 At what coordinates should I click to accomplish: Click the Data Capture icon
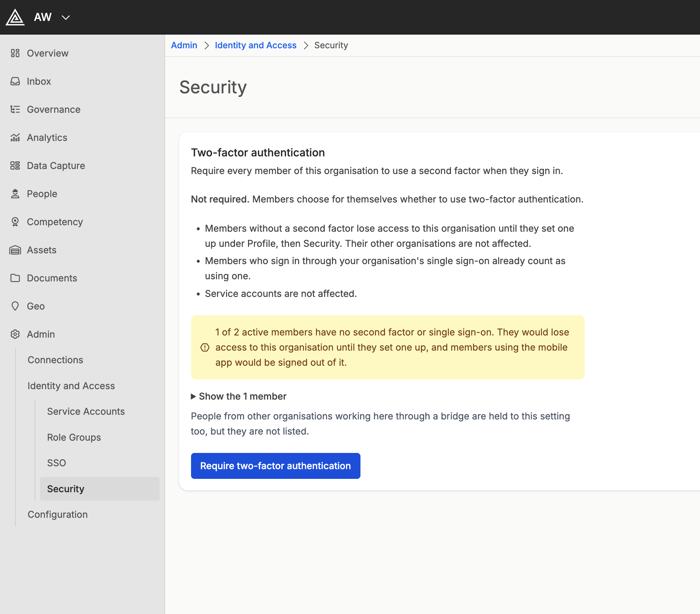pos(15,166)
